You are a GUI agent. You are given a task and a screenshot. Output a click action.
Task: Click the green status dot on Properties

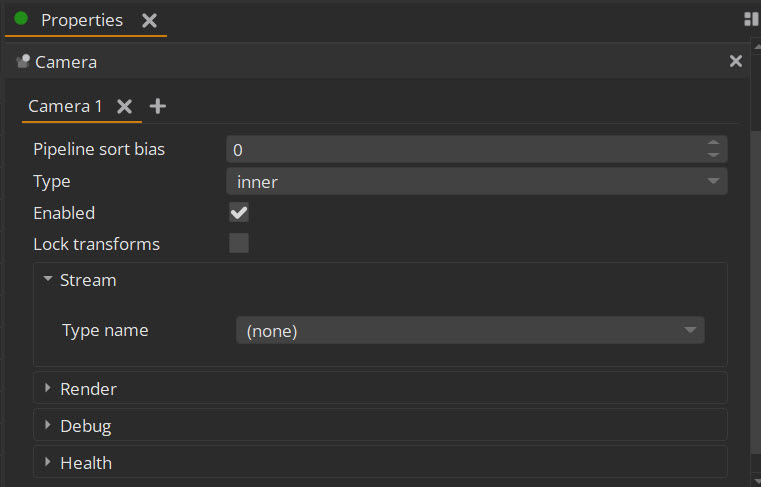(21, 18)
